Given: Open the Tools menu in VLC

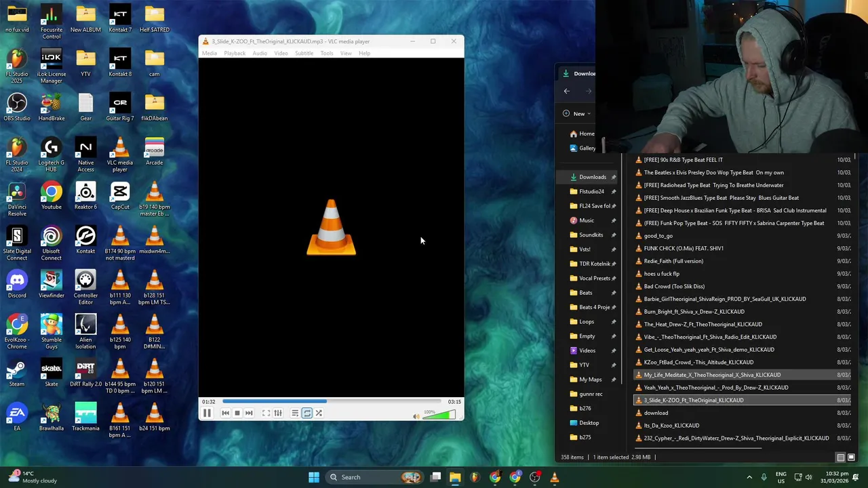Looking at the screenshot, I should [327, 53].
